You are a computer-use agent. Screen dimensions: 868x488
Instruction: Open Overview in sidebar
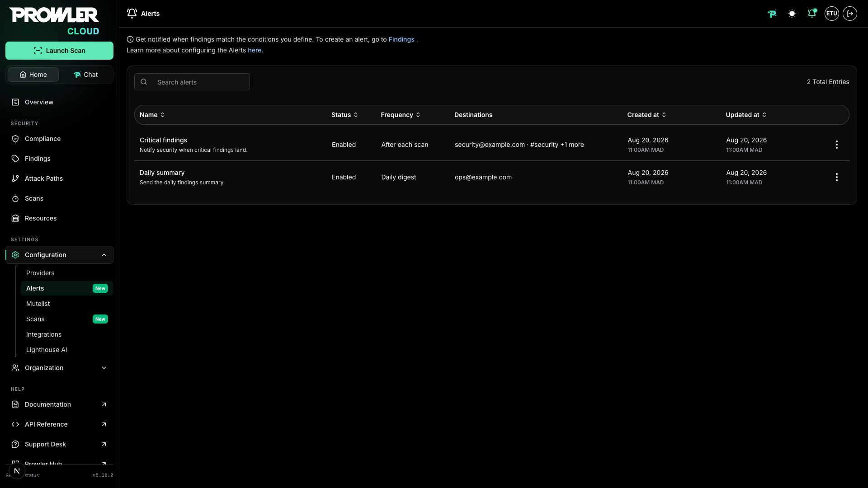59,102
